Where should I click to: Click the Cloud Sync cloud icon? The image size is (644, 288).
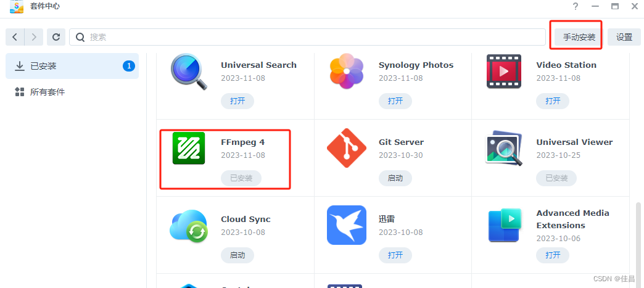[x=189, y=226]
